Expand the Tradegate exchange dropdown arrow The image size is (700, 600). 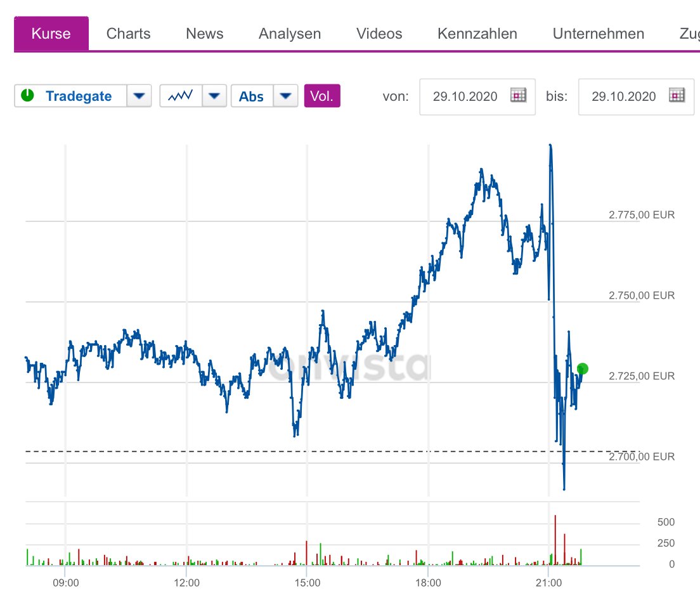pyautogui.click(x=139, y=96)
